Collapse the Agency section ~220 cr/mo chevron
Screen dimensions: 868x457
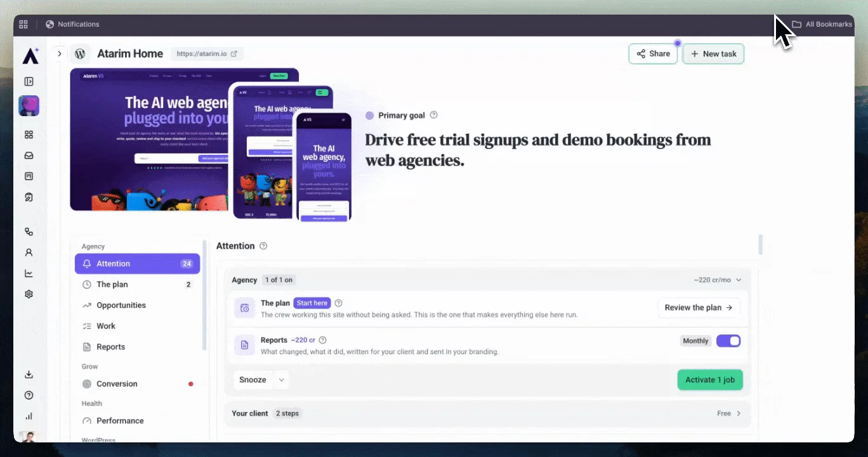point(739,280)
